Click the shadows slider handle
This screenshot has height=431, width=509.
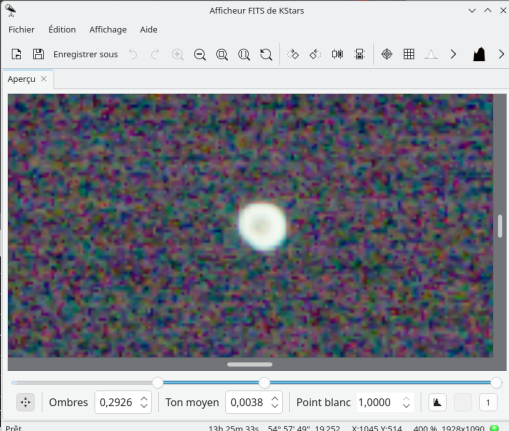click(x=158, y=383)
